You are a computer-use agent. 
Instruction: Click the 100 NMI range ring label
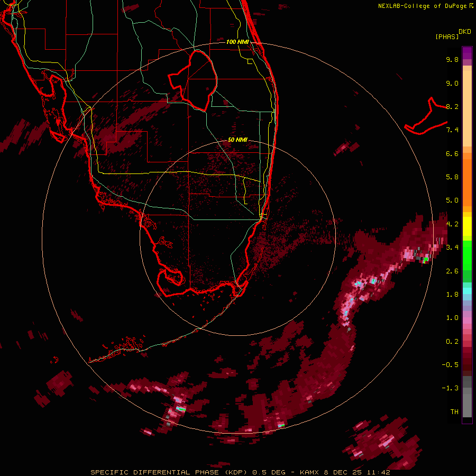click(x=237, y=42)
